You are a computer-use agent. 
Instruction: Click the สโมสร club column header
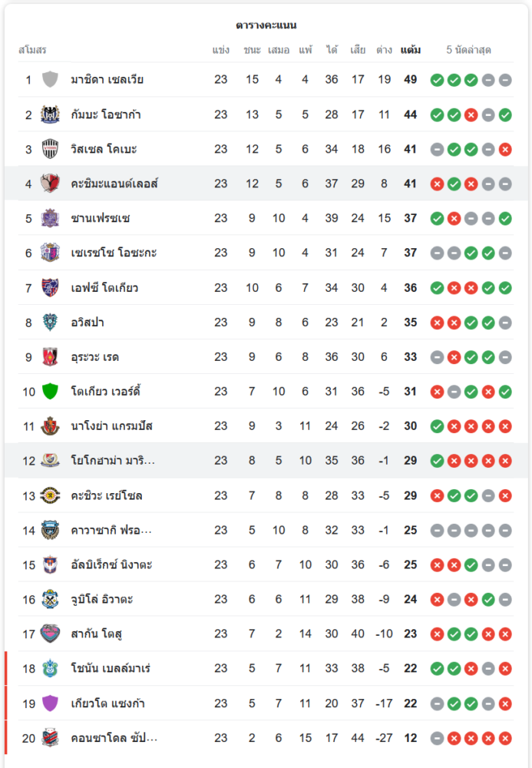coord(32,50)
